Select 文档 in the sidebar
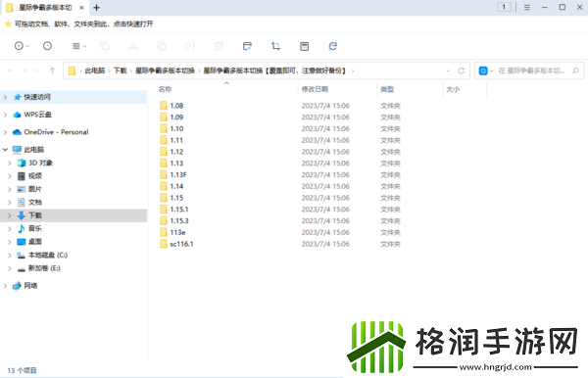 (x=35, y=203)
